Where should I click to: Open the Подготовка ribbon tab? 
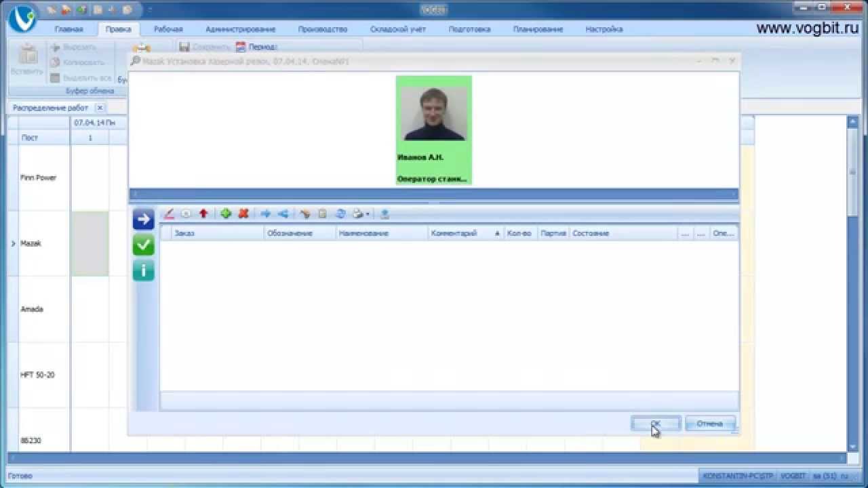click(469, 29)
